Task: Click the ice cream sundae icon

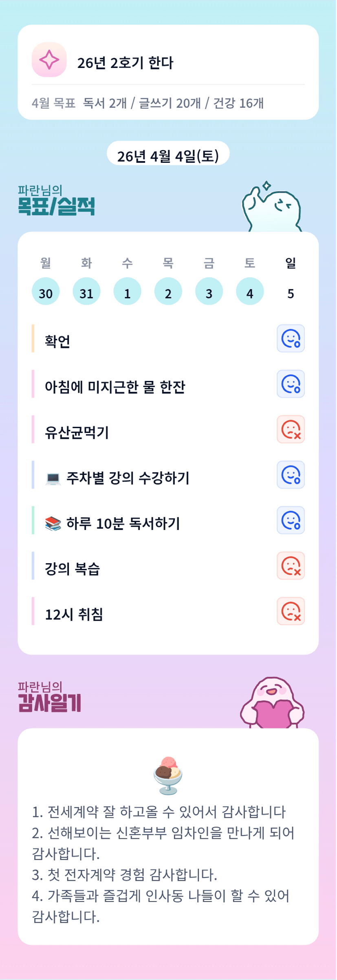Action: click(168, 775)
